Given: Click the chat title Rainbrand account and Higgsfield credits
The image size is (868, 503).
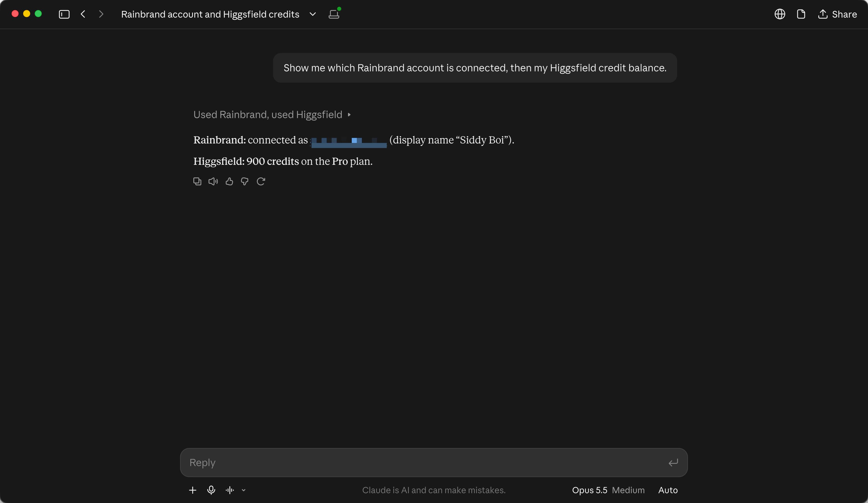Looking at the screenshot, I should click(210, 14).
